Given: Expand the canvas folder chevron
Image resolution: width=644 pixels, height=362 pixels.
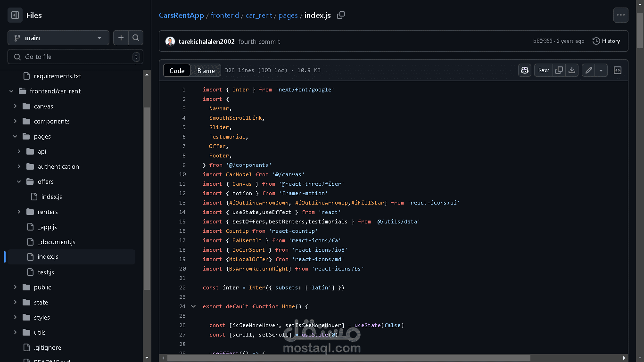Looking at the screenshot, I should point(15,106).
